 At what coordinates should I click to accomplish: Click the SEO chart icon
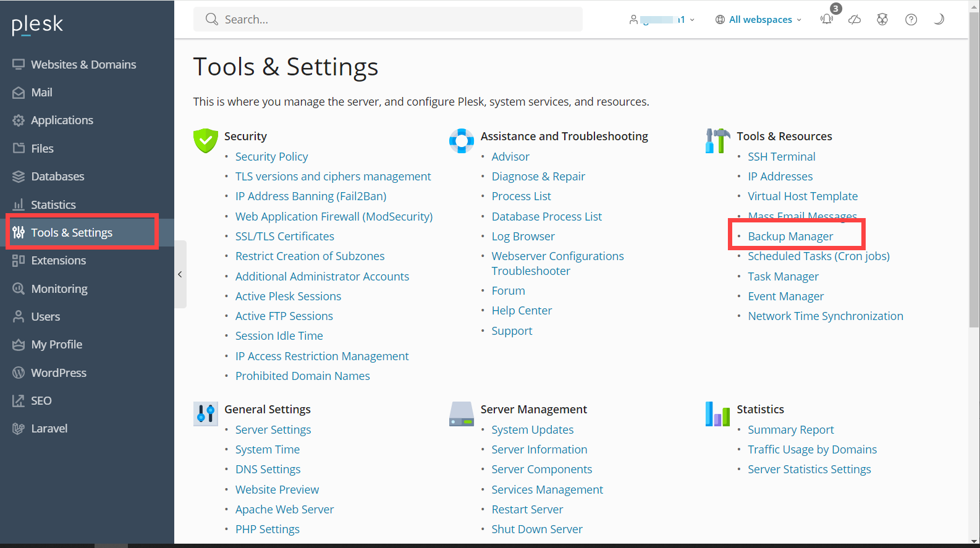click(x=19, y=400)
